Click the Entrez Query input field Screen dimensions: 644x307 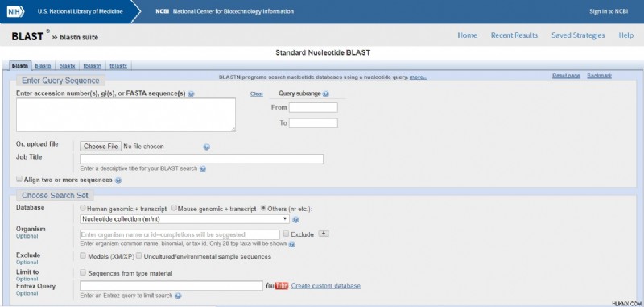[171, 286]
